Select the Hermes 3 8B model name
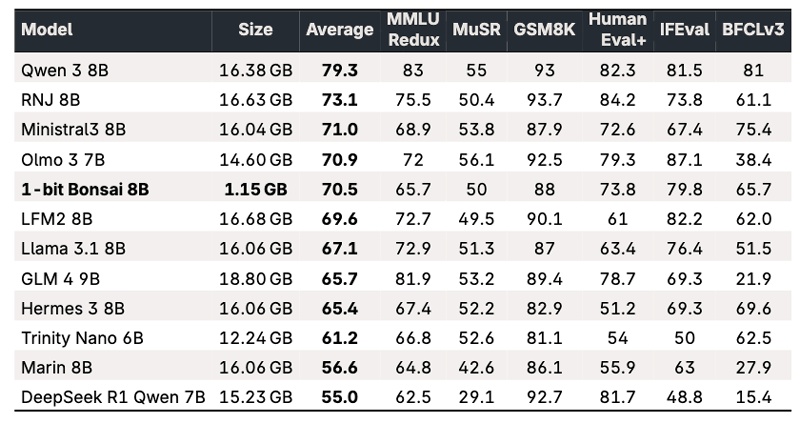The height and width of the screenshot is (424, 800). (x=70, y=311)
